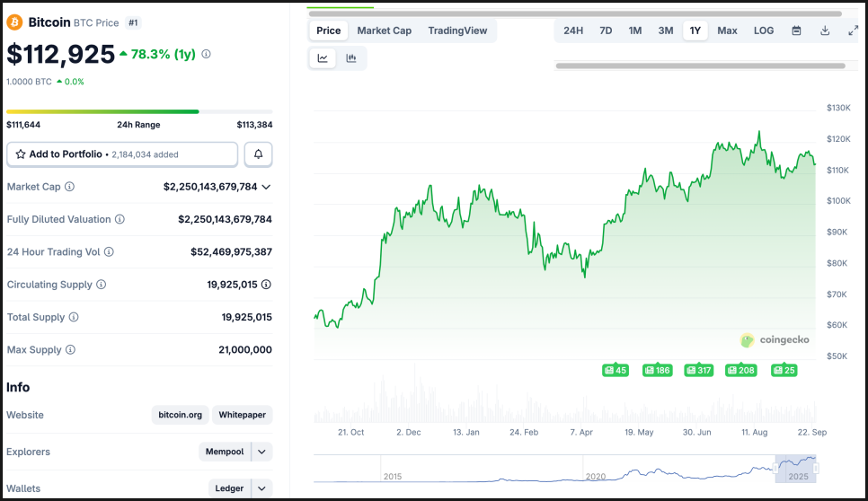
Task: Click the 1.0000 BTC conversion text
Action: (x=29, y=82)
